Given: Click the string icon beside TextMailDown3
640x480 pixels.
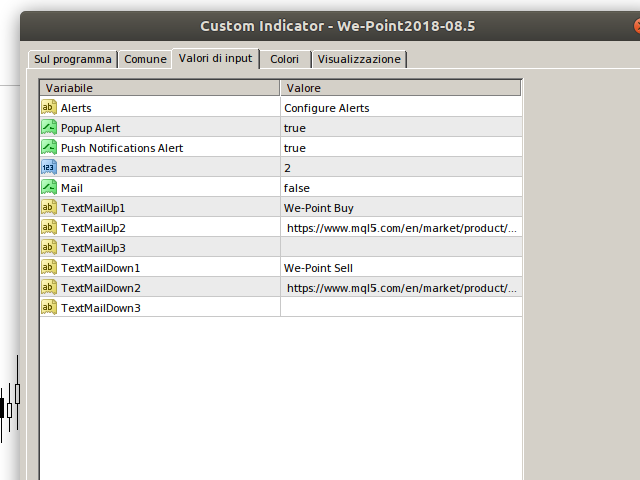Looking at the screenshot, I should pos(49,307).
